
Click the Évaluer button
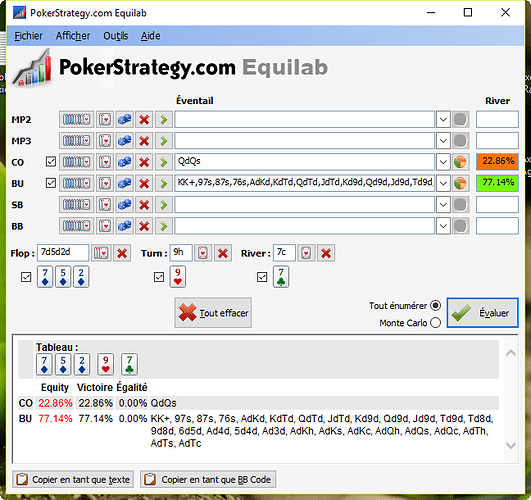tap(483, 313)
